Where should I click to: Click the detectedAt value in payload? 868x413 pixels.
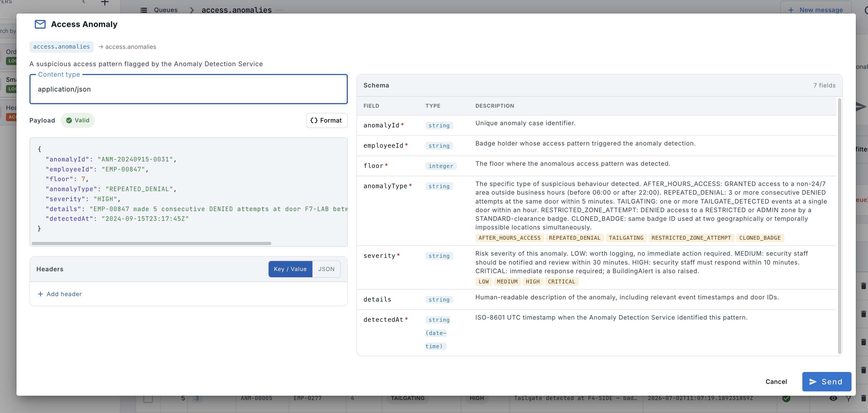point(145,218)
